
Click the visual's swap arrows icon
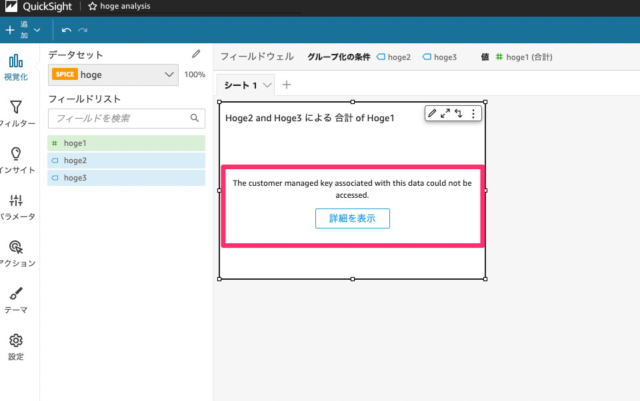[459, 114]
